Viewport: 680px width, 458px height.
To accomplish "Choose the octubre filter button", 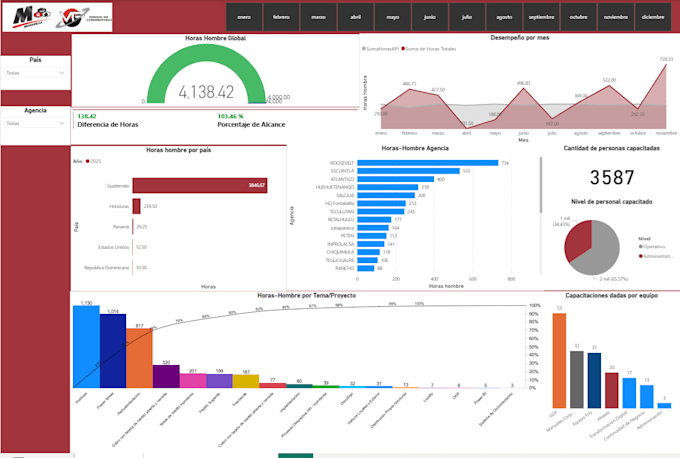I will pyautogui.click(x=579, y=17).
